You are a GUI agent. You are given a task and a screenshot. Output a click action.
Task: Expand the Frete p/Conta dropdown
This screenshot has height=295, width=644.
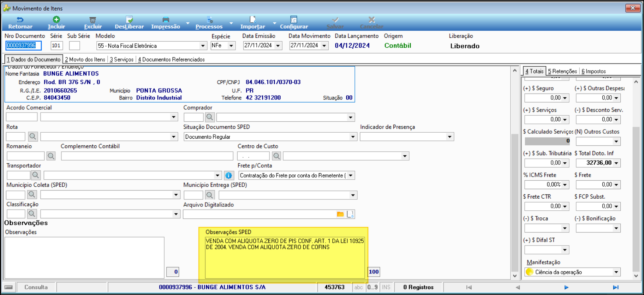351,175
